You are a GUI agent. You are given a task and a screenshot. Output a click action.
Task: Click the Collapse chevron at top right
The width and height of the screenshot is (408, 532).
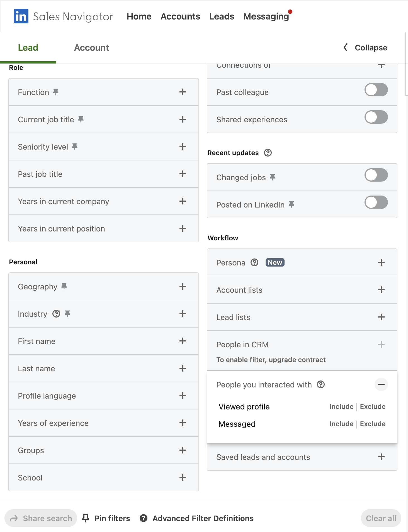346,47
